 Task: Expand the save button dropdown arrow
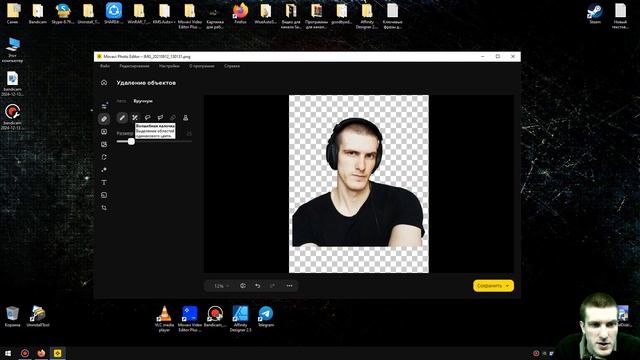point(507,286)
